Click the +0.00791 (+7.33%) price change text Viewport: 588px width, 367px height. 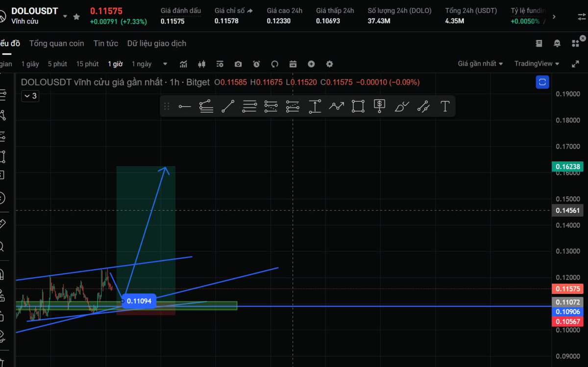(118, 22)
